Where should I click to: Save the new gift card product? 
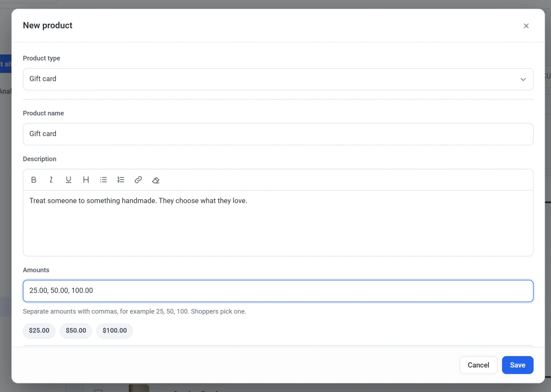[518, 365]
